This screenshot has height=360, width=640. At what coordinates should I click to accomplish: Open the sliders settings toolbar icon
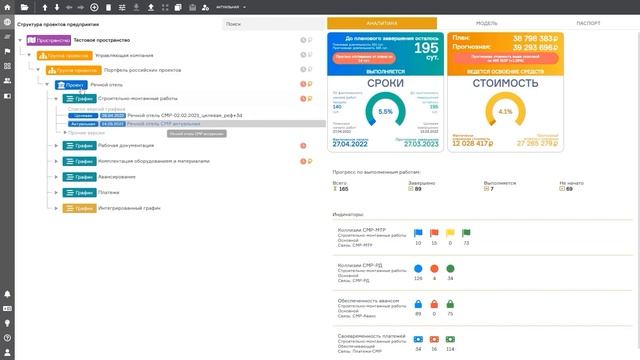pyautogui.click(x=122, y=7)
